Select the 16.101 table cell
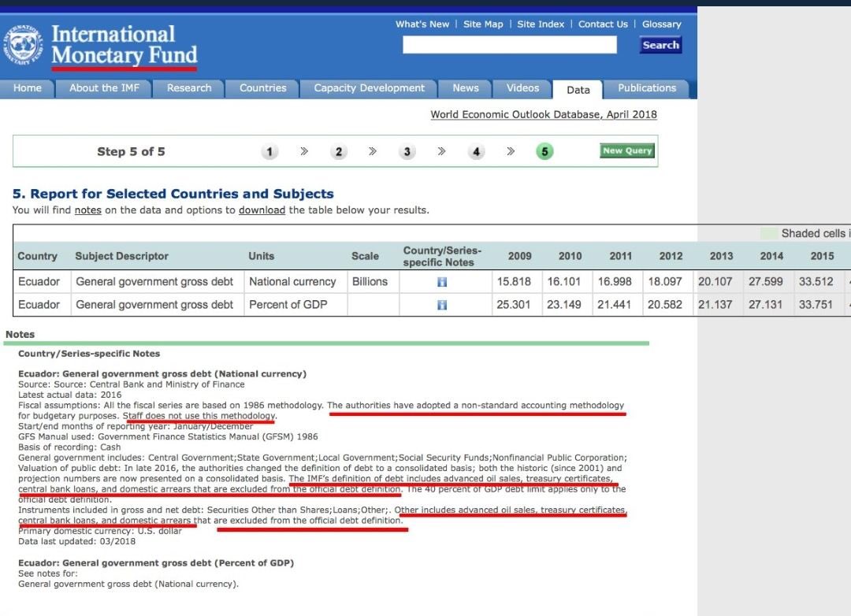The height and width of the screenshot is (616, 851). point(564,282)
